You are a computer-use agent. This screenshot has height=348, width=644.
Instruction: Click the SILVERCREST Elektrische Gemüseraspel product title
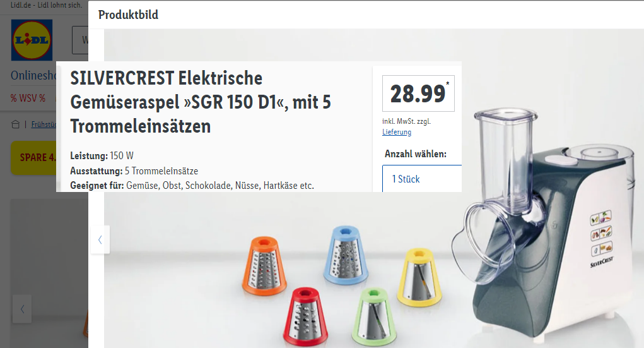click(x=201, y=102)
